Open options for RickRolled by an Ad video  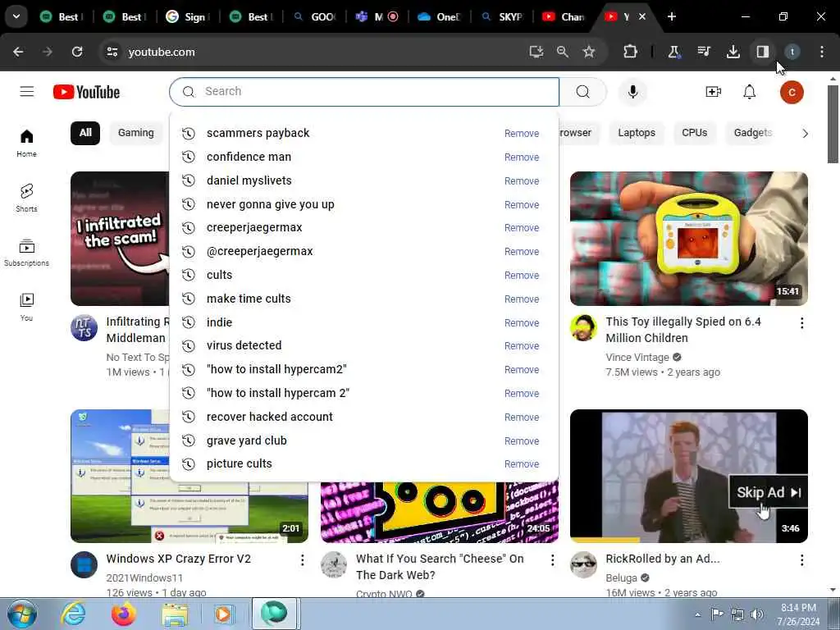tap(802, 559)
